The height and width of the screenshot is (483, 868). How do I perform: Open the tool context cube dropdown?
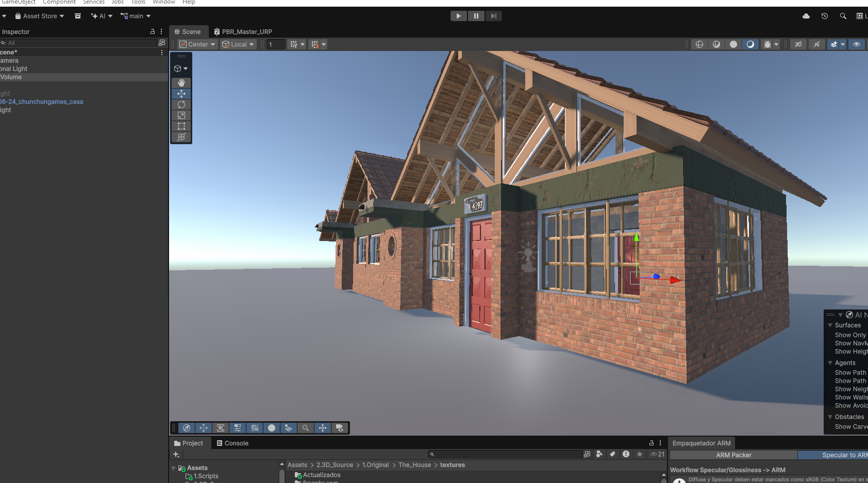point(181,68)
